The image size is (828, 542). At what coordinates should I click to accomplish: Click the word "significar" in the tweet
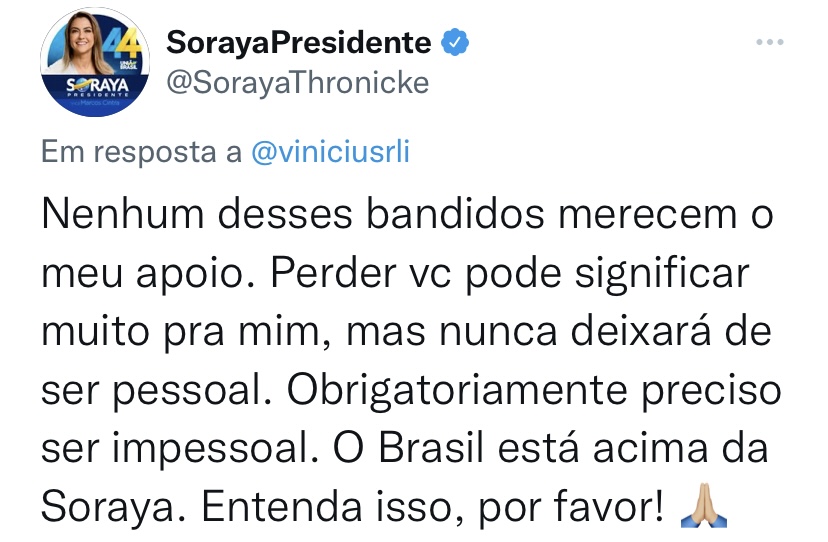662,275
